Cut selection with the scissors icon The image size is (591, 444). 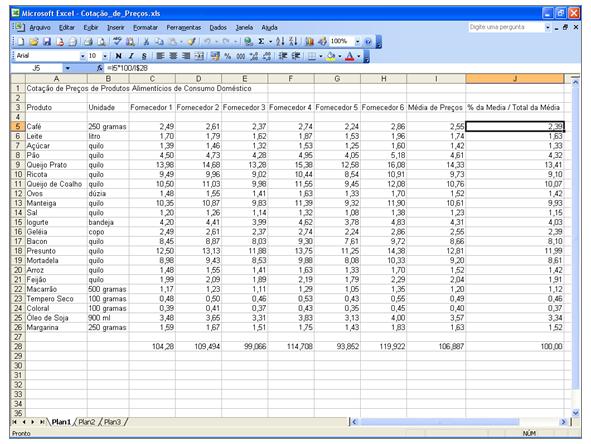(146, 41)
